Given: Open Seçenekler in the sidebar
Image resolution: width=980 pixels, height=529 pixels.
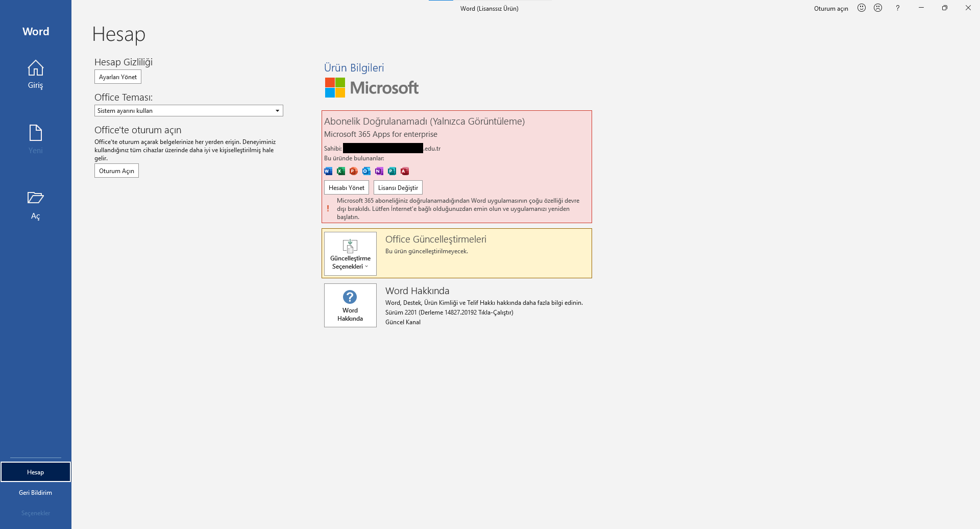Looking at the screenshot, I should point(36,513).
